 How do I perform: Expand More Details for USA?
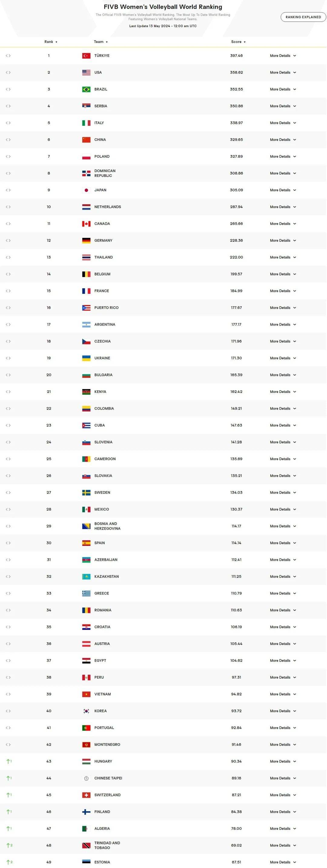282,72
